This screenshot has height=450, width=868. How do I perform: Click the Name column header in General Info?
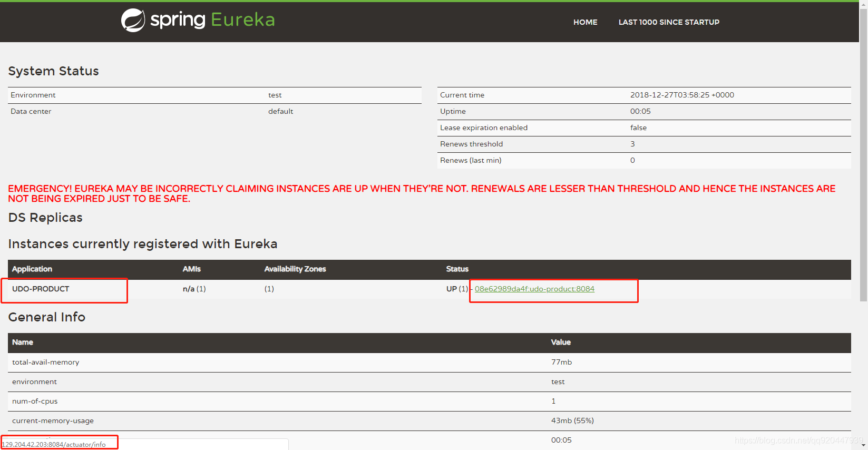pos(22,342)
